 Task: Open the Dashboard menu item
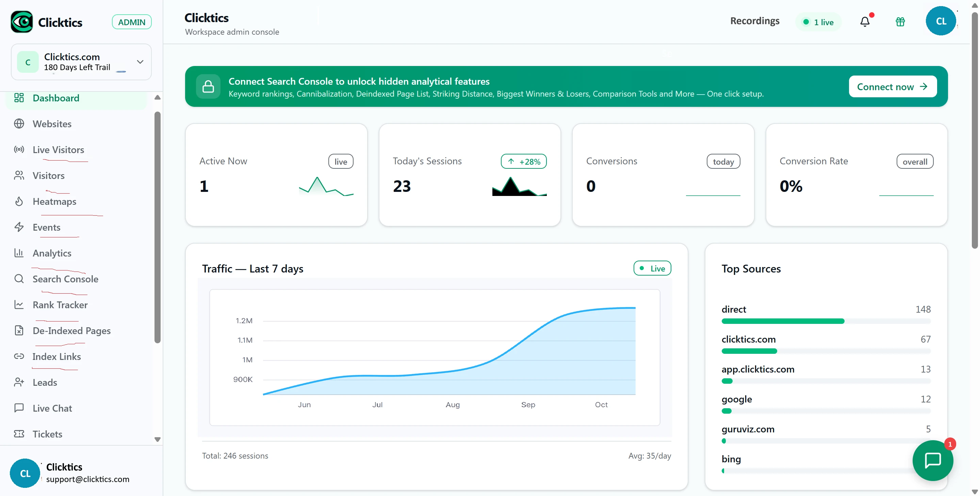pos(76,98)
